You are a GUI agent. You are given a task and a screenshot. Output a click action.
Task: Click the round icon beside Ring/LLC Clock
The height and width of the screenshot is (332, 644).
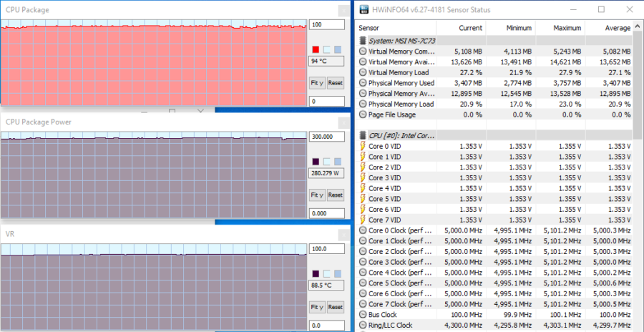coord(362,325)
